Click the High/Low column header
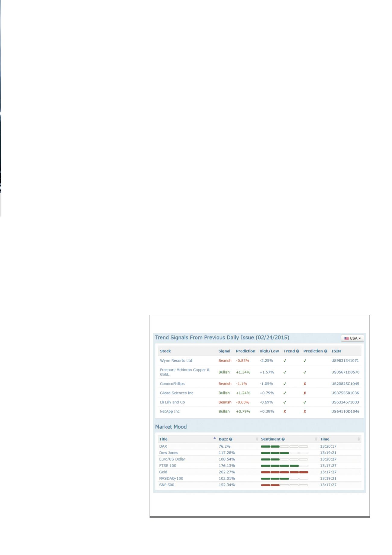This screenshot has width=392, height=555. tap(269, 351)
